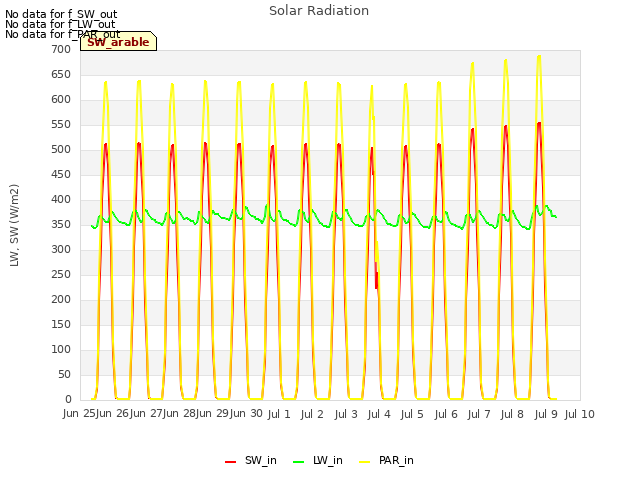The image size is (640, 480).
Task: Click the green LW_in legend swatch
Action: (299, 462)
